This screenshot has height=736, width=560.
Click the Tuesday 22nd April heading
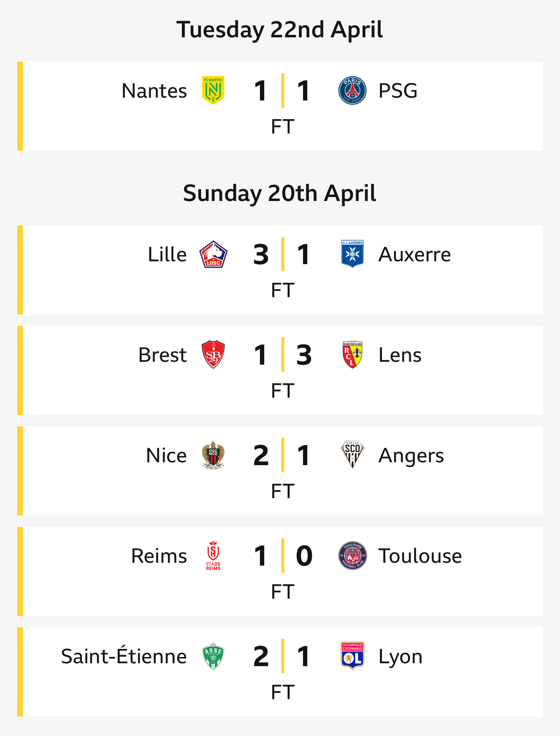[x=280, y=29]
